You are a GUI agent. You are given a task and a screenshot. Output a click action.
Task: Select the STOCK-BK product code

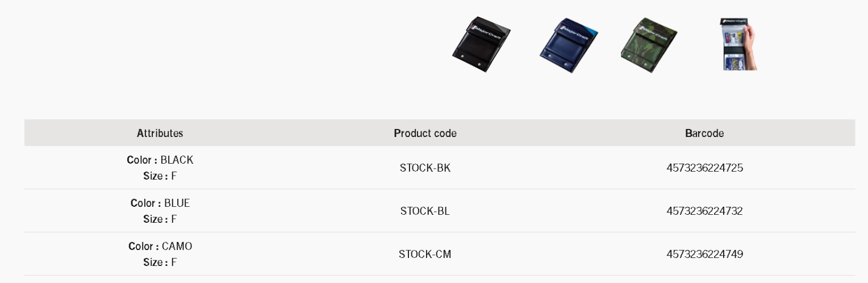point(425,168)
